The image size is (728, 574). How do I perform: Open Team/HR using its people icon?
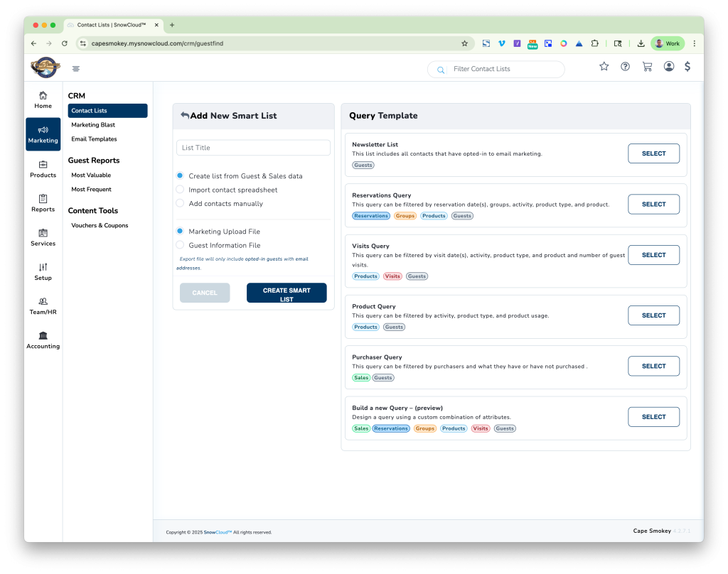click(43, 302)
